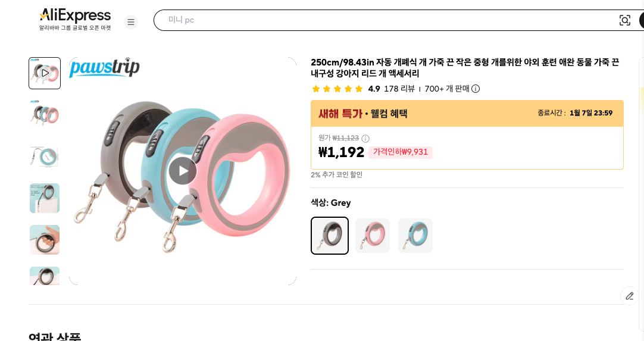Open the 178 리뷰 reviews link

[399, 89]
